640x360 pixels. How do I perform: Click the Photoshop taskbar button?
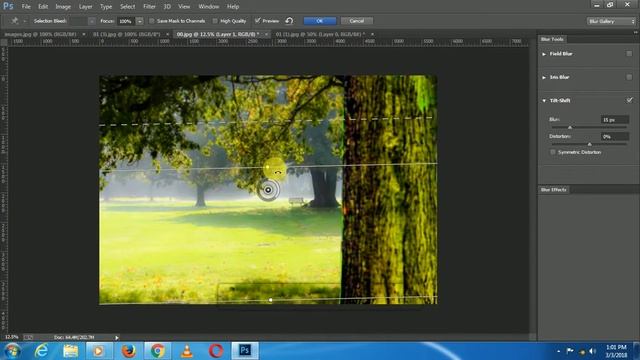pos(245,351)
